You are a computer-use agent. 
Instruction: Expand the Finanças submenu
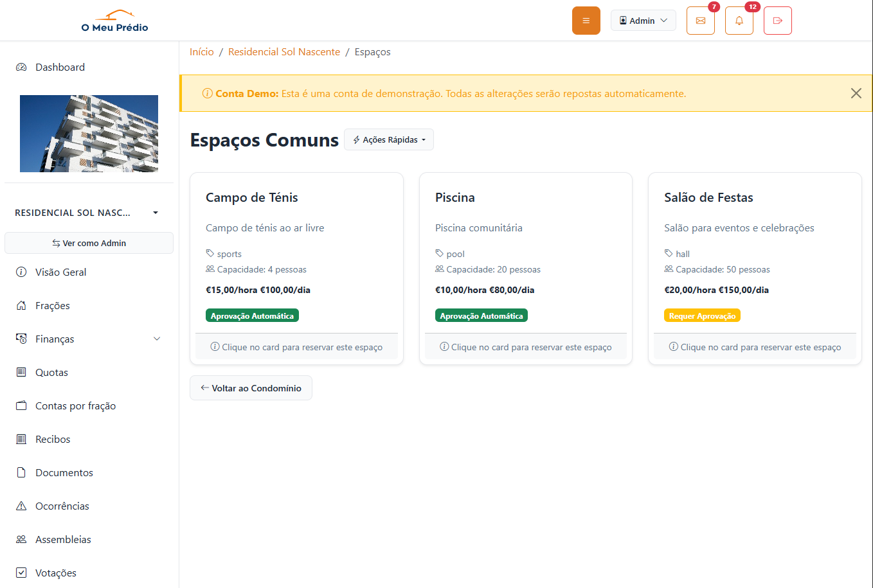pyautogui.click(x=88, y=339)
